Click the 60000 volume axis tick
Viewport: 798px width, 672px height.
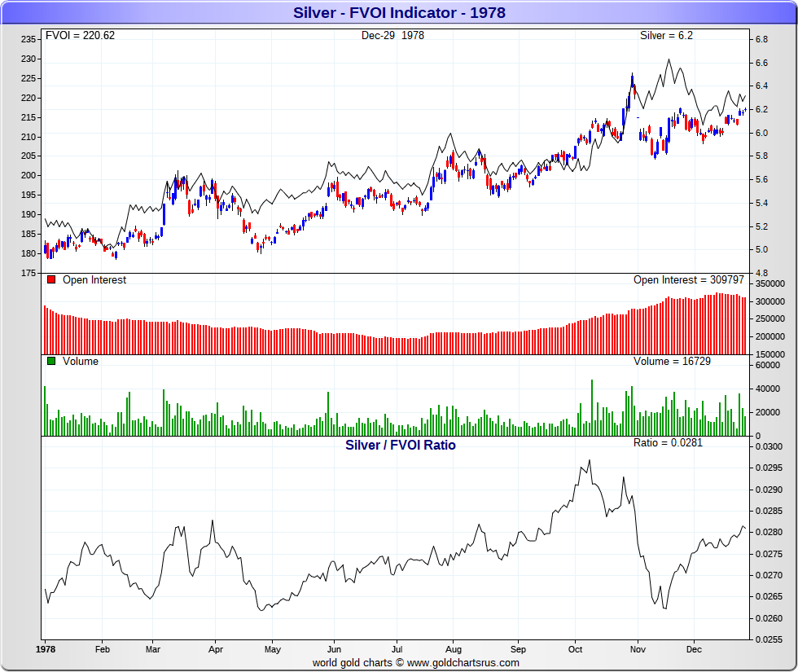[767, 366]
